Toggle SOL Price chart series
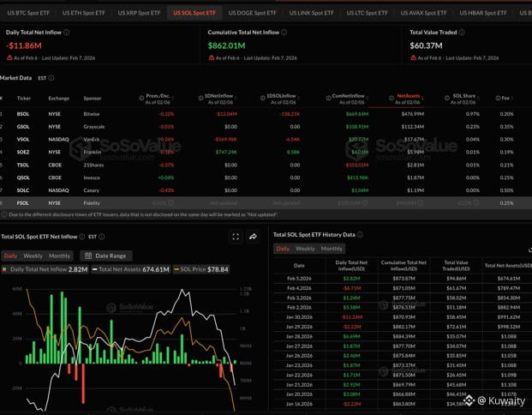 tap(201, 269)
